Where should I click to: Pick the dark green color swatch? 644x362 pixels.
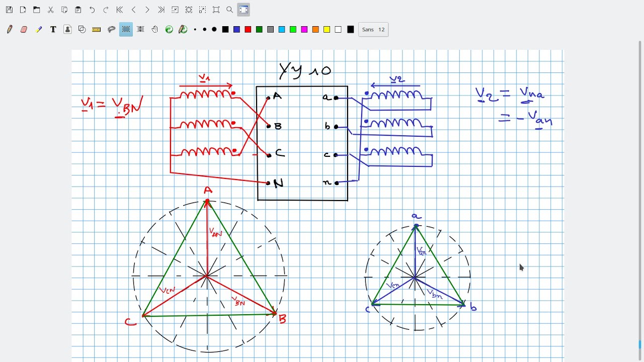coord(259,30)
